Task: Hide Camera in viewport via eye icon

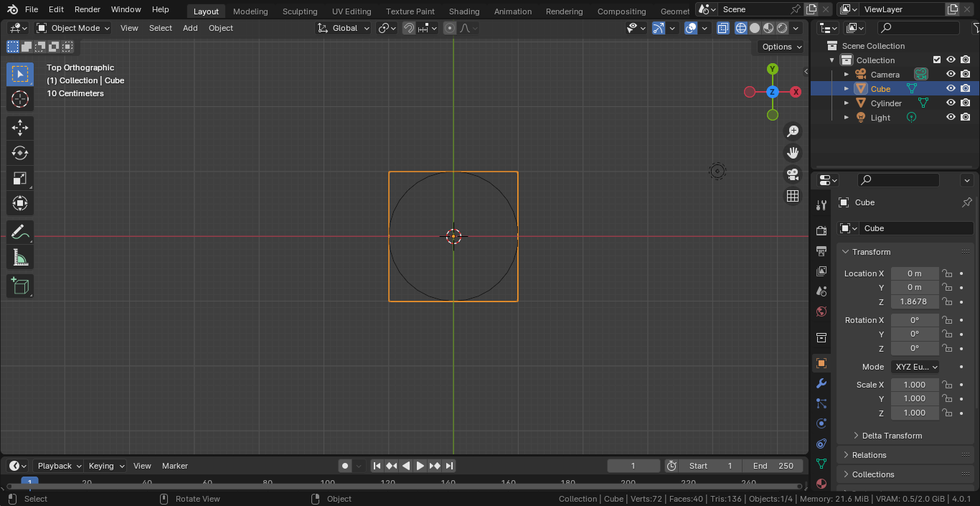Action: tap(951, 75)
